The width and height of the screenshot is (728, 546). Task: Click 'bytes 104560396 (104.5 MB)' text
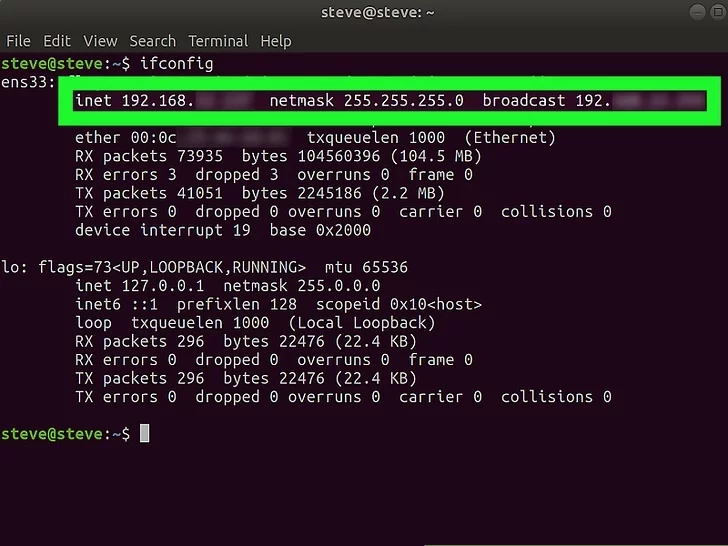[x=362, y=156]
